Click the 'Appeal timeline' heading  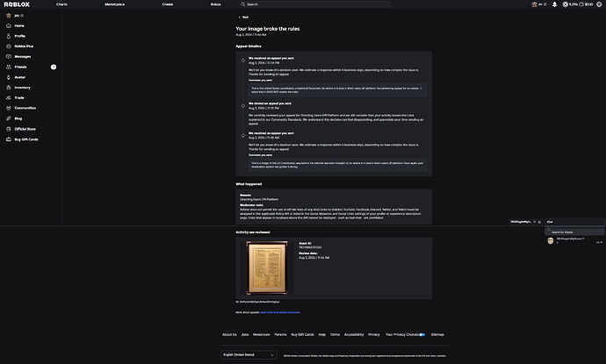point(249,46)
